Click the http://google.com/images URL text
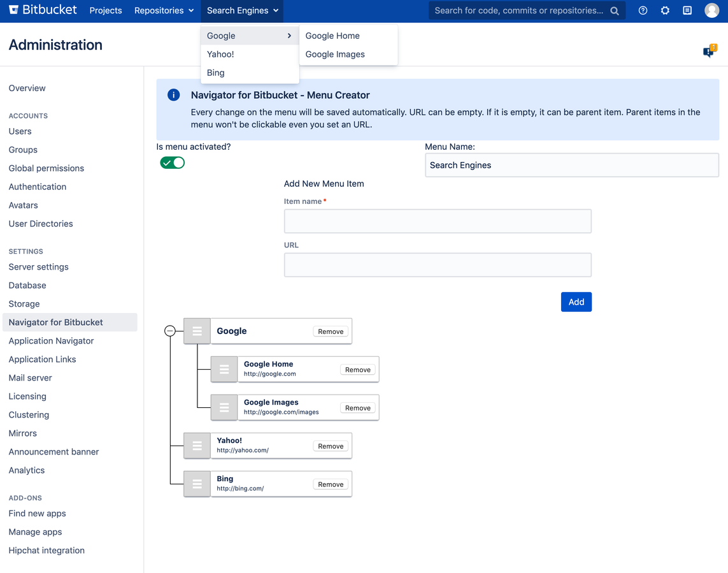Screen dimensions: 728x573 point(282,412)
